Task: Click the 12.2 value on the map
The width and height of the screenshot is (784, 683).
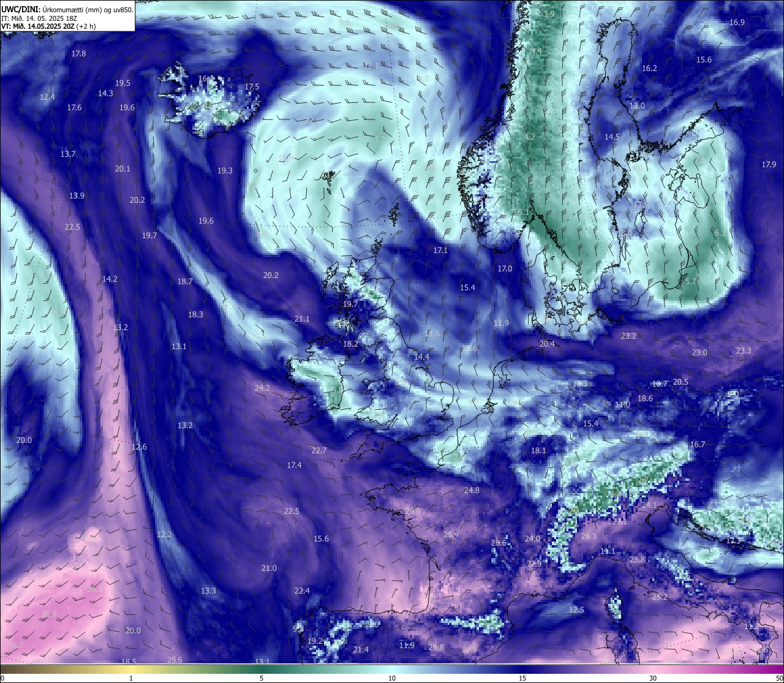Action: [x=164, y=535]
